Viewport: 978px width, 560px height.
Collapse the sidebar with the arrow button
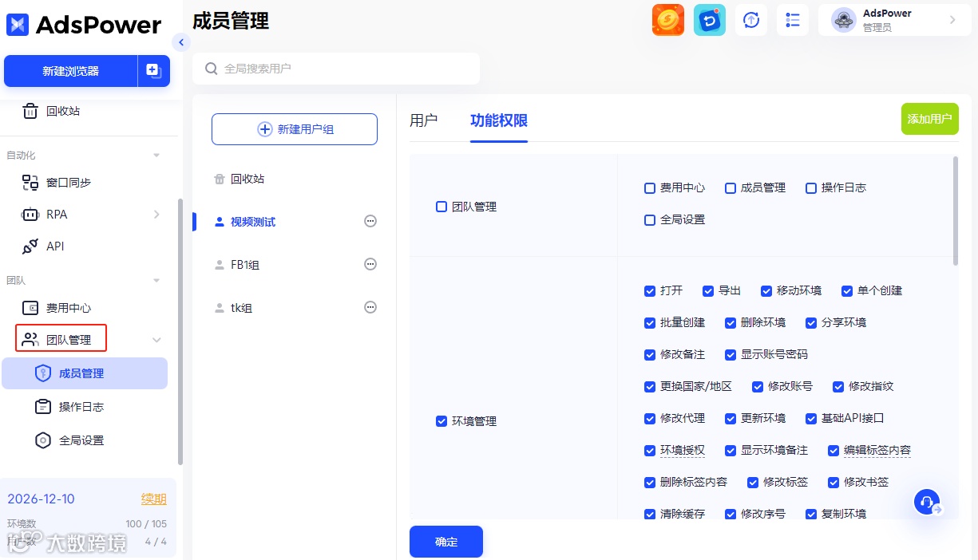click(x=181, y=42)
